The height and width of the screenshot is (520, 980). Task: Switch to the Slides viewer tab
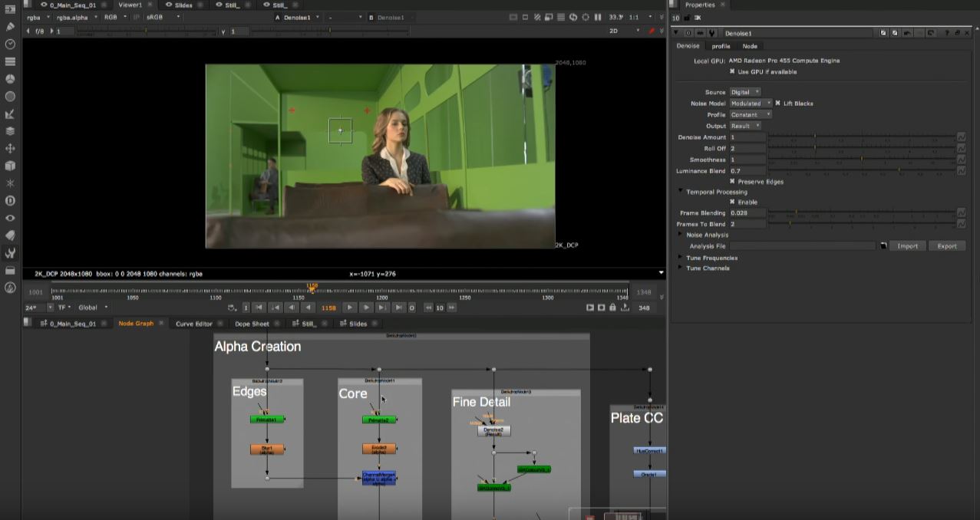183,5
